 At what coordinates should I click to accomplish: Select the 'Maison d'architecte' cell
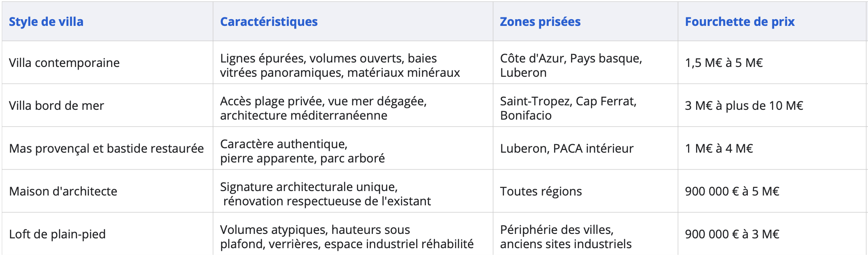pyautogui.click(x=107, y=191)
